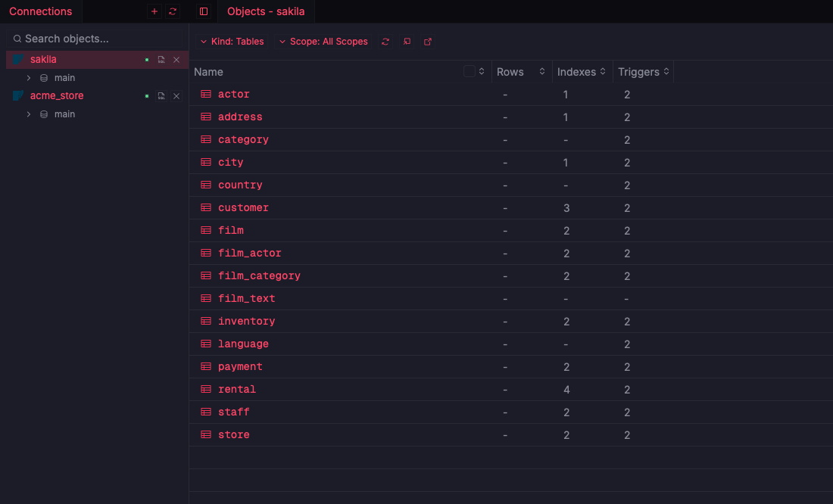Screen dimensions: 833x504
Task: Click index count 4 in rental row
Action: [x=566, y=390]
